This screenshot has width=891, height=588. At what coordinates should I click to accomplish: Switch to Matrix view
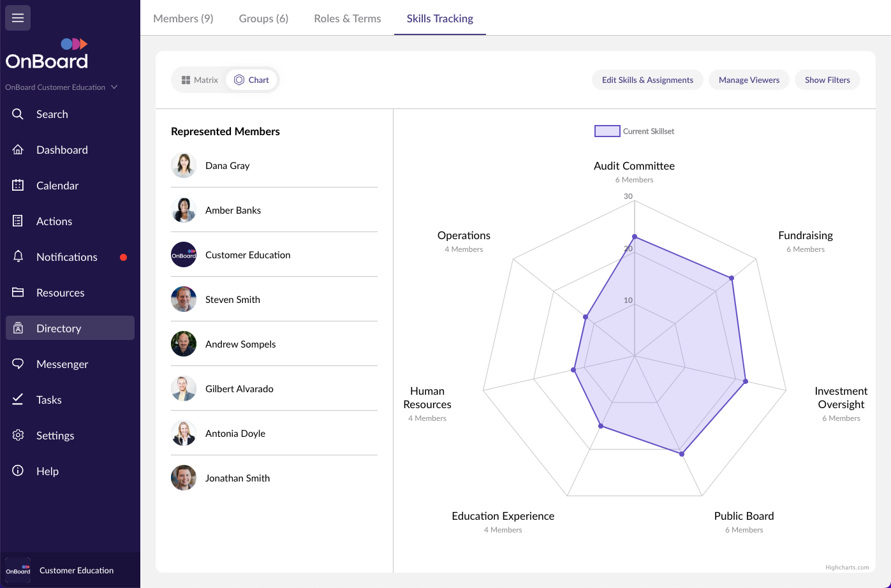[200, 80]
